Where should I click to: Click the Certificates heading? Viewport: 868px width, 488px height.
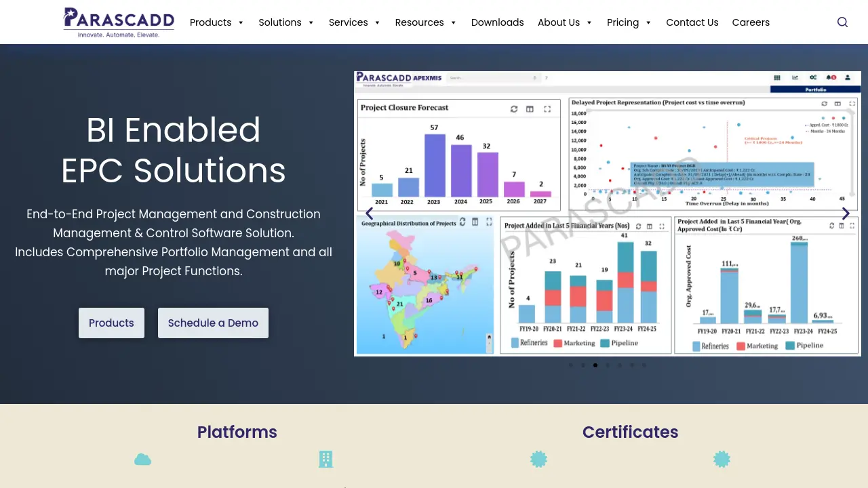tap(630, 432)
